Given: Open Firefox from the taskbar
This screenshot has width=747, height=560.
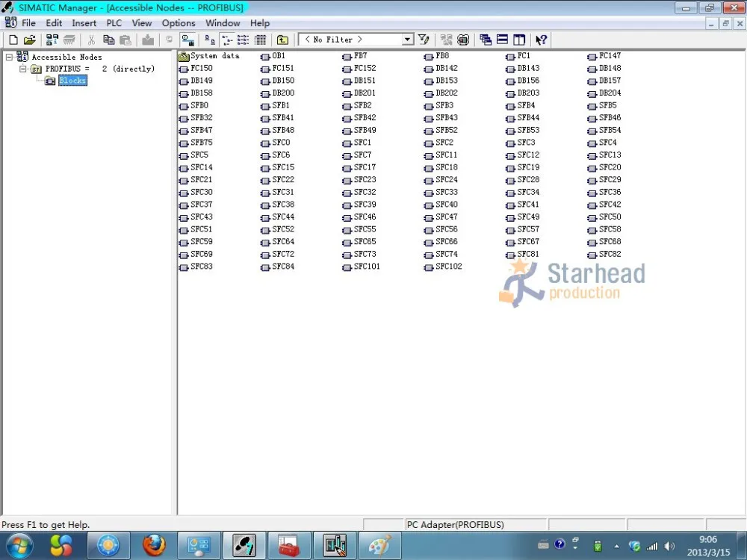Looking at the screenshot, I should pyautogui.click(x=154, y=545).
